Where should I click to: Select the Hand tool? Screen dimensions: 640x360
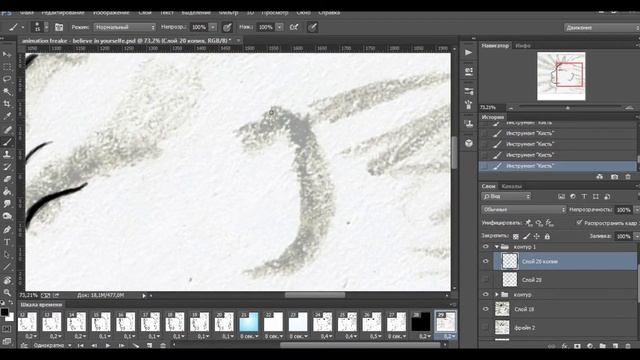(x=7, y=280)
